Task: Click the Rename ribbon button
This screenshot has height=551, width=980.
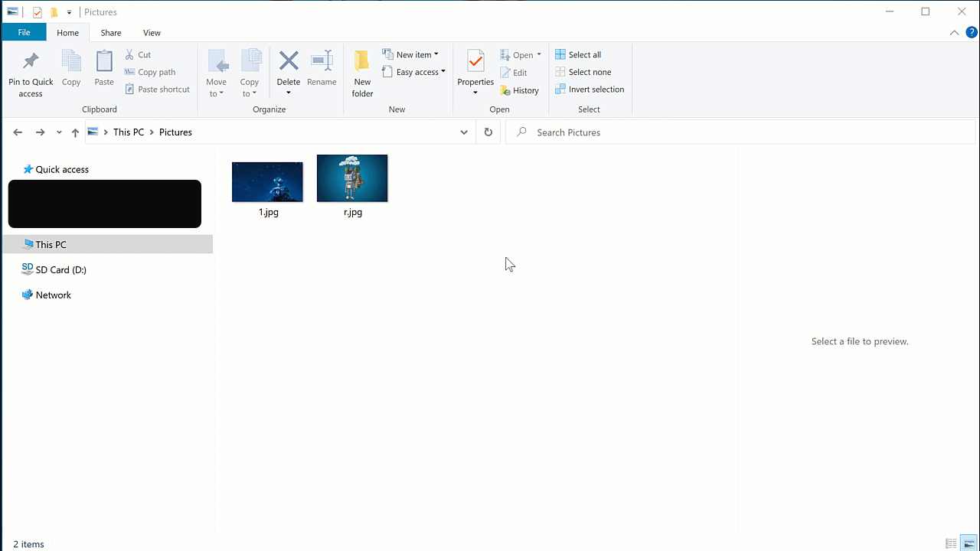Action: tap(322, 69)
